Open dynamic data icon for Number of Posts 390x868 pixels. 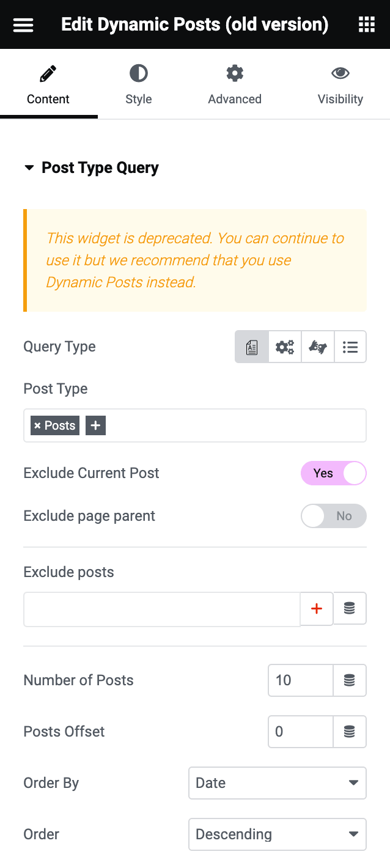[350, 680]
